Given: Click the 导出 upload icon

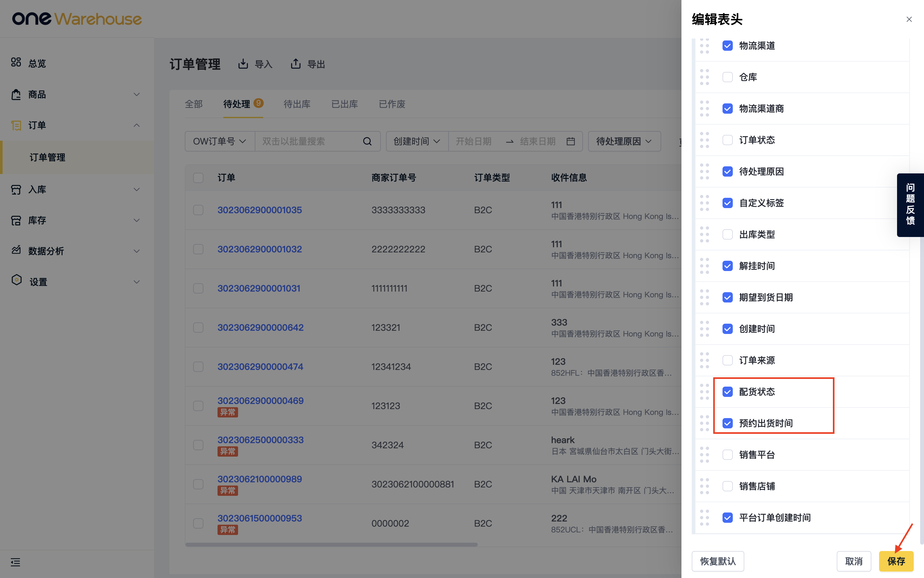Looking at the screenshot, I should (296, 64).
